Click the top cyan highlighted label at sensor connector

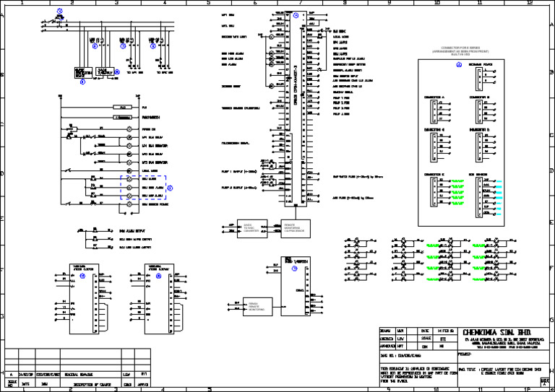tap(499, 181)
